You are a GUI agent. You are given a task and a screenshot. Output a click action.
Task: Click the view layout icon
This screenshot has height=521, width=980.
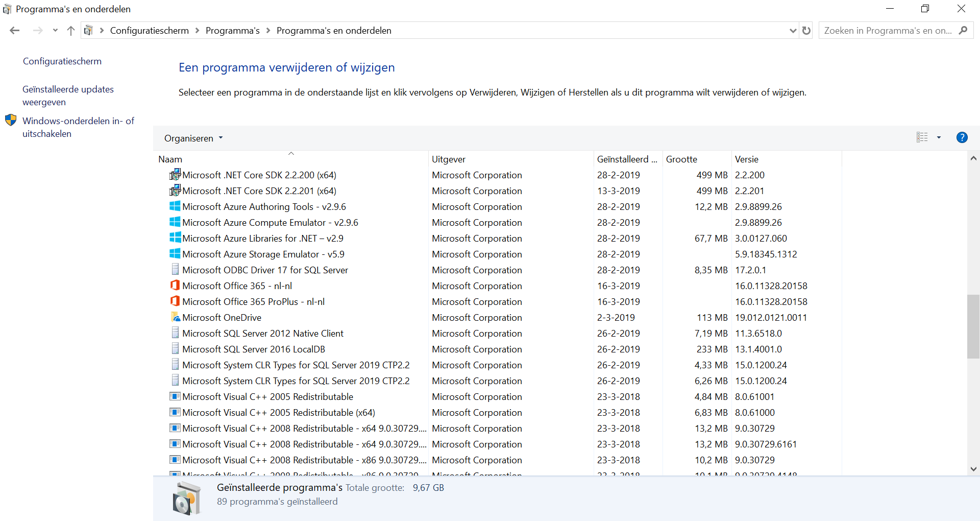(x=922, y=137)
